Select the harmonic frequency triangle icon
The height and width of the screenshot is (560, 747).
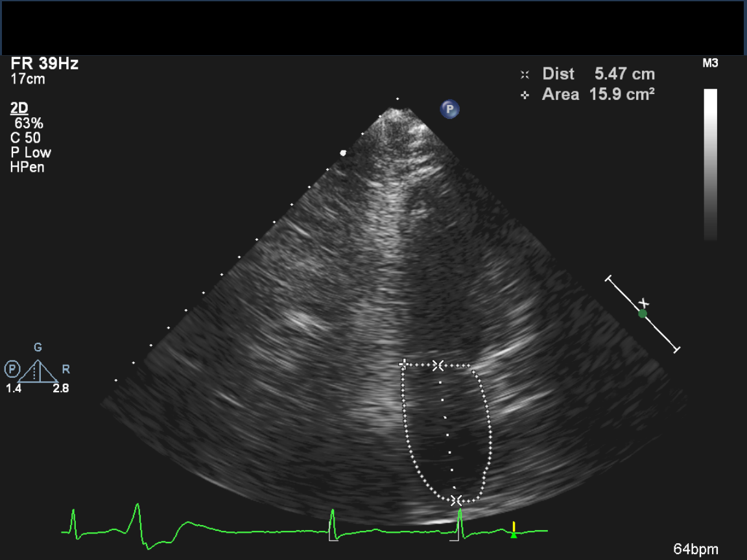click(x=38, y=371)
